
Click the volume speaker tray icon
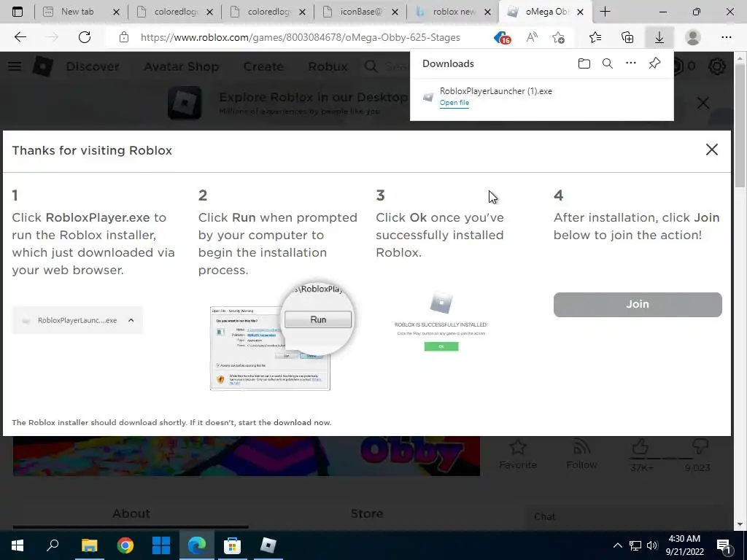[652, 545]
